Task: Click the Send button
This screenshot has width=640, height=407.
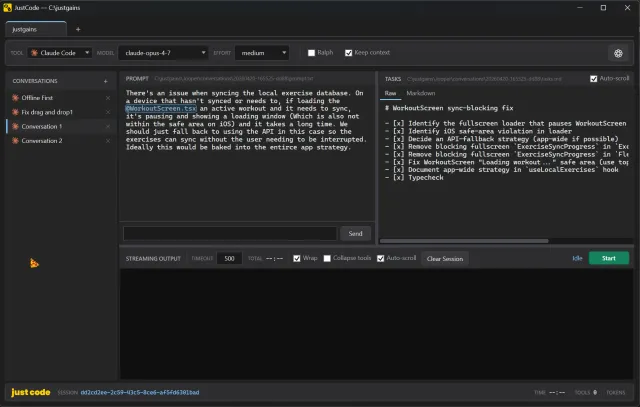Action: (355, 234)
